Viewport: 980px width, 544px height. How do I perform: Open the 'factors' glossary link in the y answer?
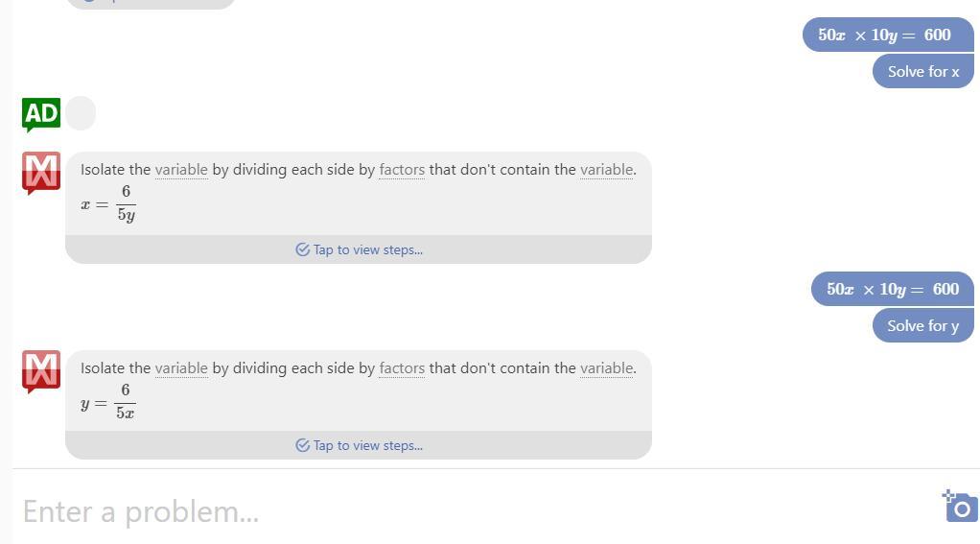pos(402,369)
